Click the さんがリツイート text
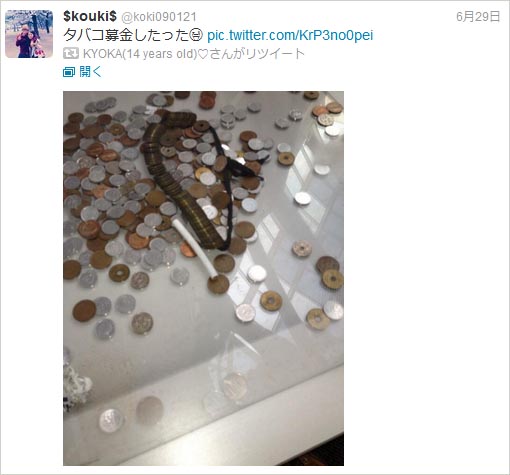This screenshot has width=510, height=475. tap(257, 54)
